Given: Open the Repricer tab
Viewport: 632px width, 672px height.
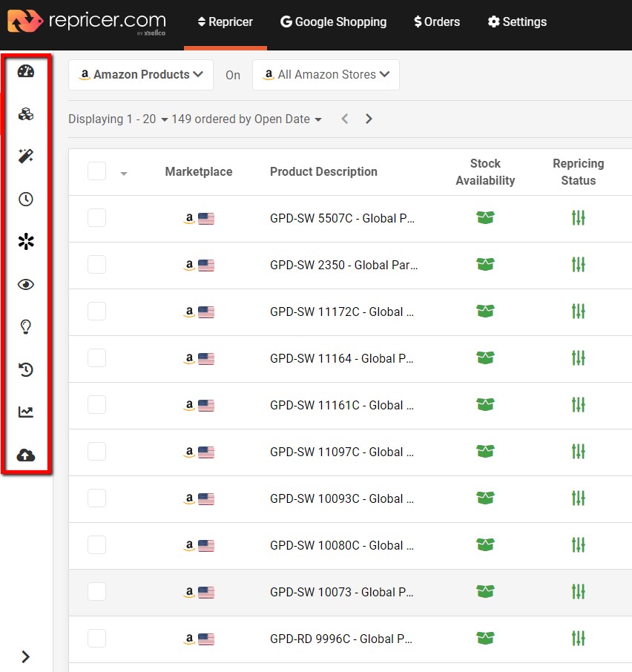Looking at the screenshot, I should 226,22.
